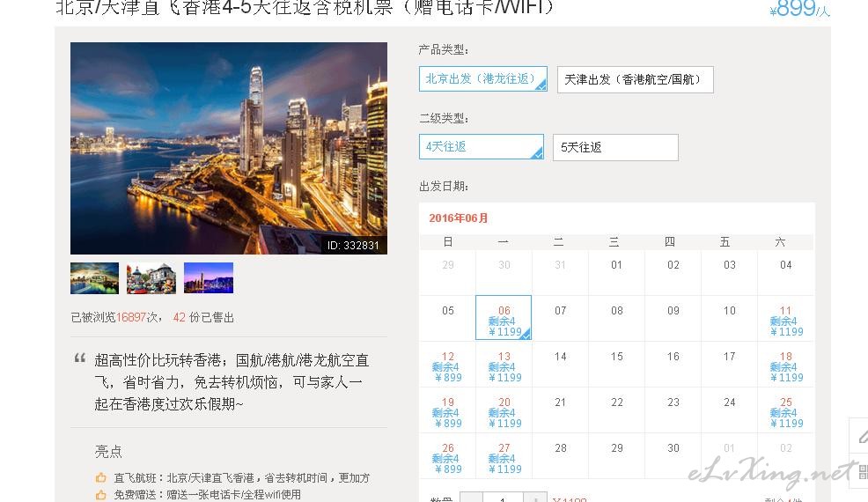868x502 pixels.
Task: Click calendar cell for June 30
Action: coord(673,455)
